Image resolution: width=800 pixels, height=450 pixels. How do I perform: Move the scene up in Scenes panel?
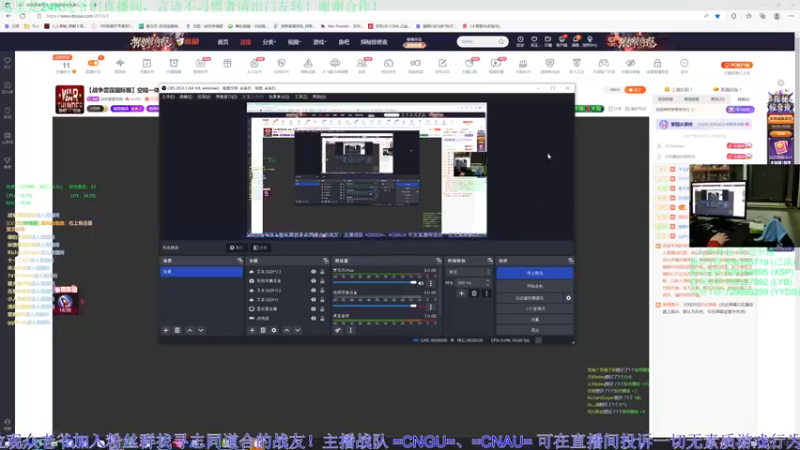pyautogui.click(x=190, y=330)
